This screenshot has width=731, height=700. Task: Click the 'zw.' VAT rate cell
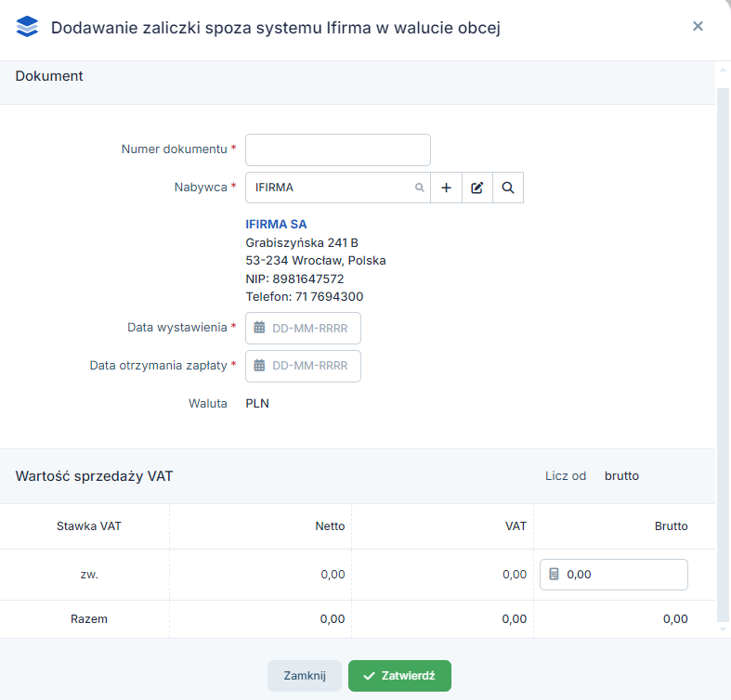coord(89,575)
